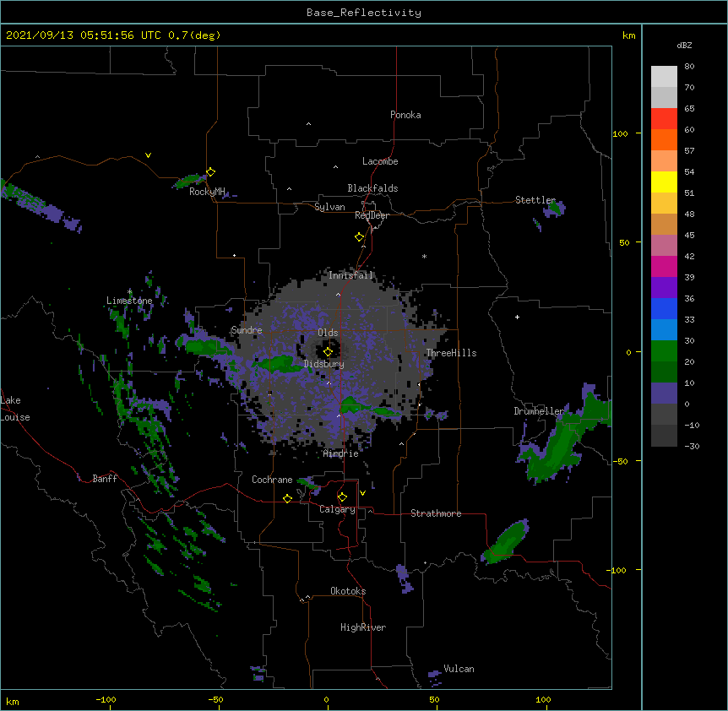The height and width of the screenshot is (711, 728).
Task: Click the Innisfail city label
Action: click(x=350, y=275)
